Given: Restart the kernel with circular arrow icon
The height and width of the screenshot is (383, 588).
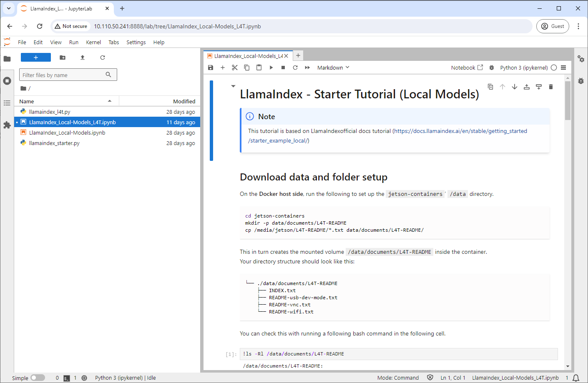Looking at the screenshot, I should pyautogui.click(x=295, y=68).
